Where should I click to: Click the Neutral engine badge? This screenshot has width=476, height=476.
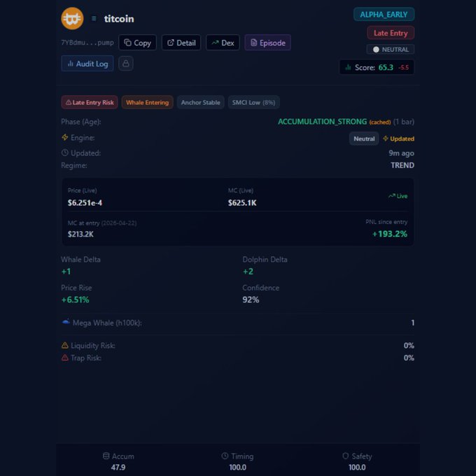tap(364, 139)
